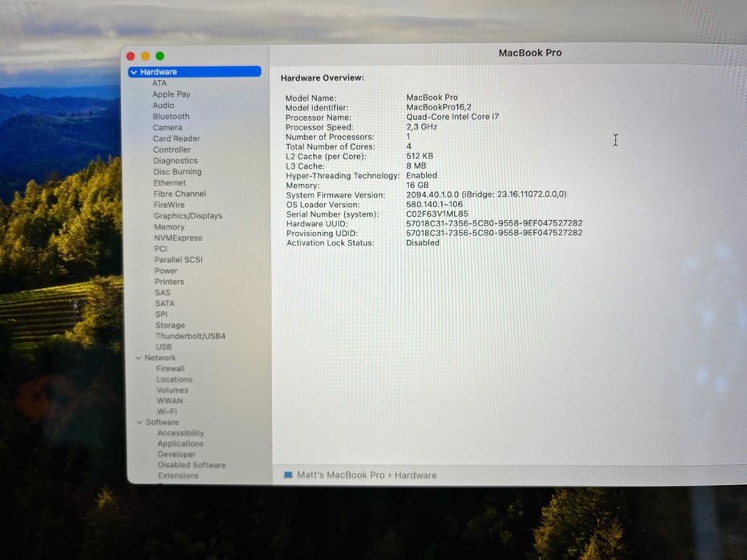Click the yellow minimize window button
Screen dimensions: 747x560
pyautogui.click(x=145, y=56)
